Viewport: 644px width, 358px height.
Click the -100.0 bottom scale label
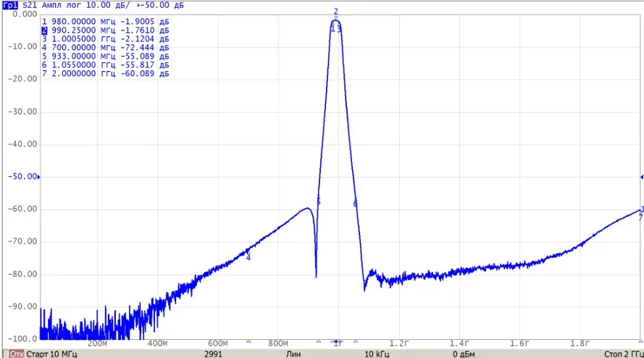(x=22, y=339)
